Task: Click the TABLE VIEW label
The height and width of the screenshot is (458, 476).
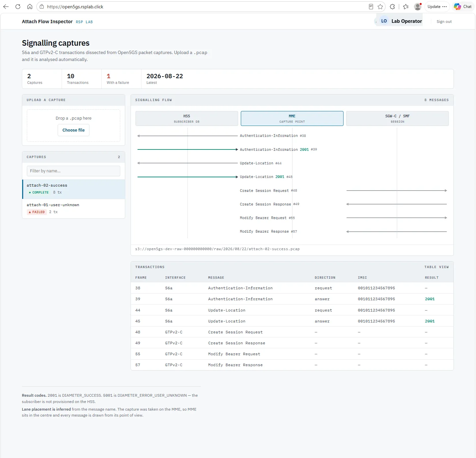Action: (x=437, y=267)
